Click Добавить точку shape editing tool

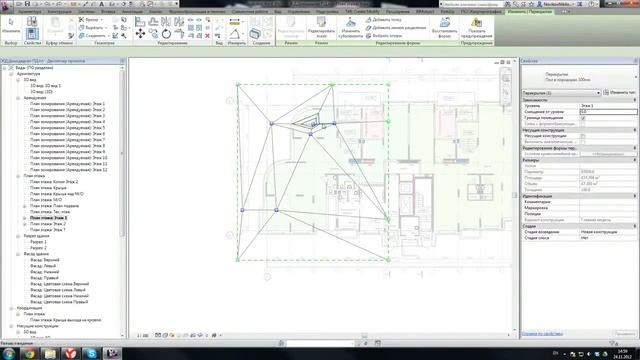[383, 20]
